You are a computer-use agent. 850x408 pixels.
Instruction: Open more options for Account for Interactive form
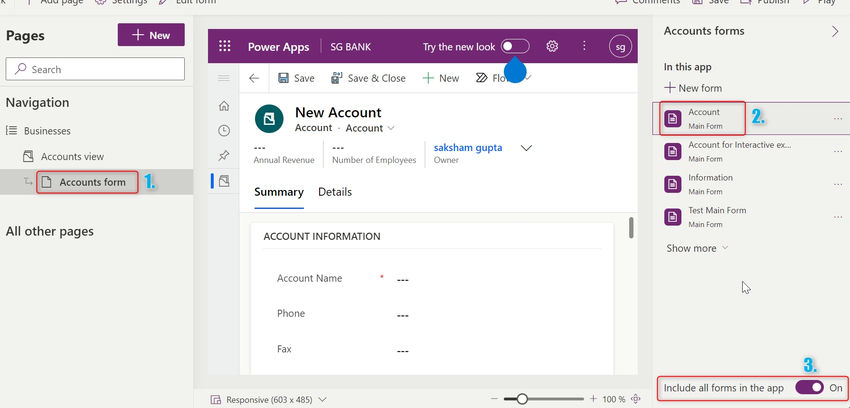838,152
